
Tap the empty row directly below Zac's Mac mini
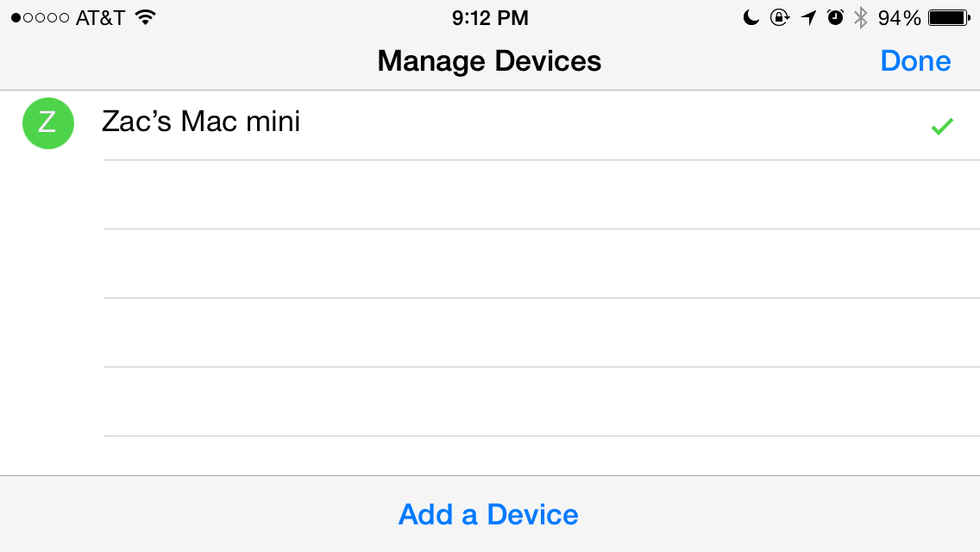coord(541,195)
